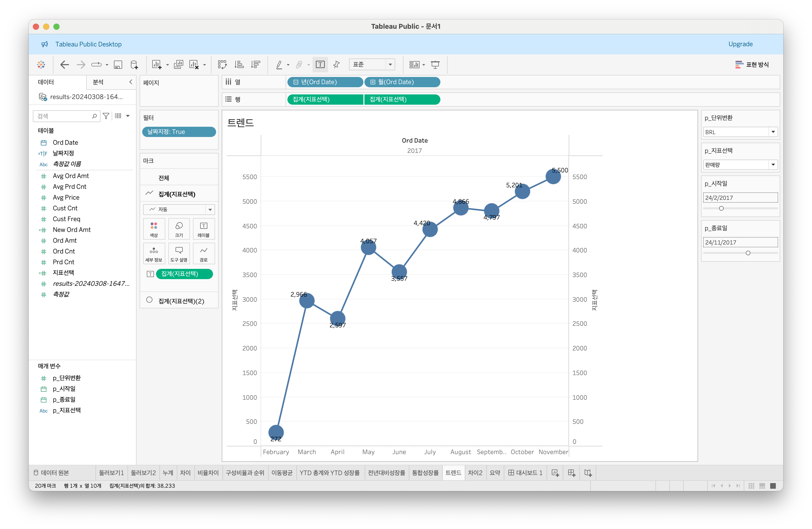Open the p_단위변환 BRL dropdown
812x529 pixels.
click(773, 132)
